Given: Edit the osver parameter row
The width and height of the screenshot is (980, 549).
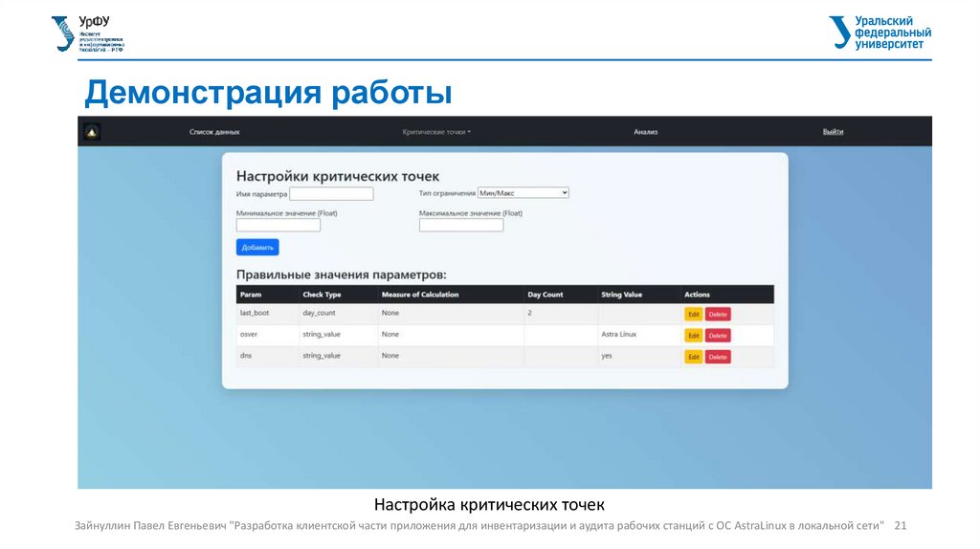Looking at the screenshot, I should [693, 336].
